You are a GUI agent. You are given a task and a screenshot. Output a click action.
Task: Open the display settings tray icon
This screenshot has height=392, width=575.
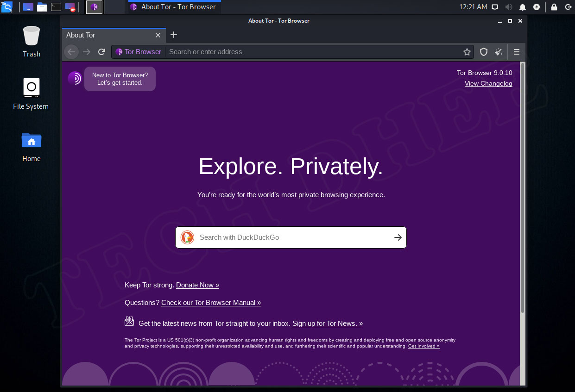pos(495,7)
